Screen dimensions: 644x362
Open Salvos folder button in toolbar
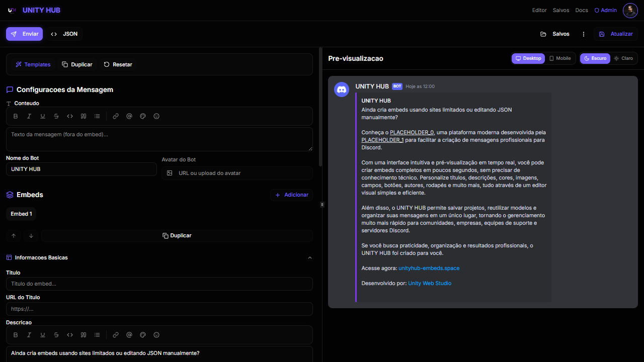click(x=555, y=34)
